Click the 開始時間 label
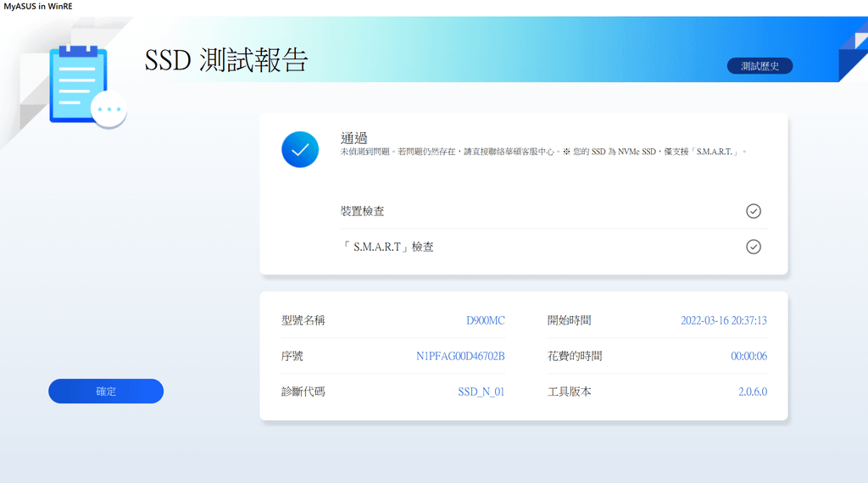 569,320
